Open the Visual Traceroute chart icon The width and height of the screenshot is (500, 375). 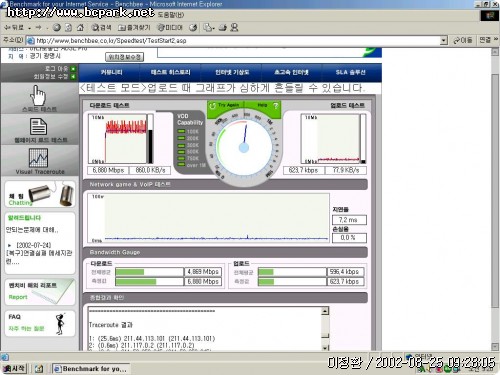pyautogui.click(x=39, y=158)
